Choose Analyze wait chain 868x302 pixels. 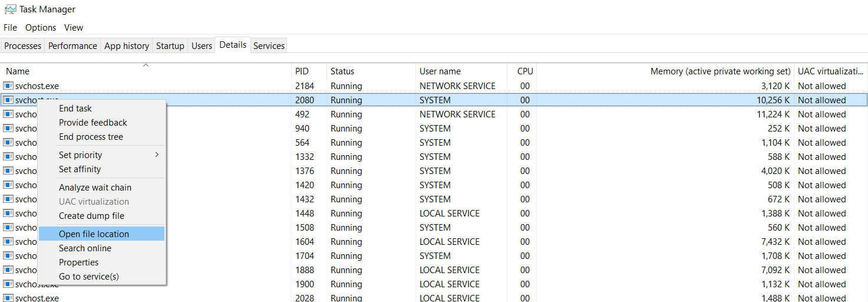pyautogui.click(x=101, y=188)
